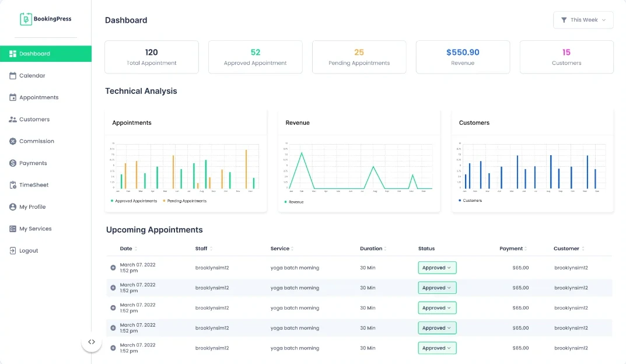This screenshot has width=626, height=364.
Task: Click the Technical Analysis heading
Action: click(141, 91)
